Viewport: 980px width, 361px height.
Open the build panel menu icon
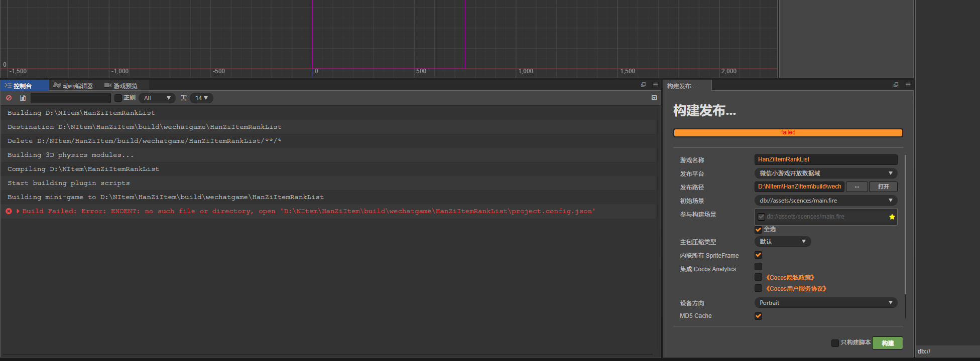908,85
